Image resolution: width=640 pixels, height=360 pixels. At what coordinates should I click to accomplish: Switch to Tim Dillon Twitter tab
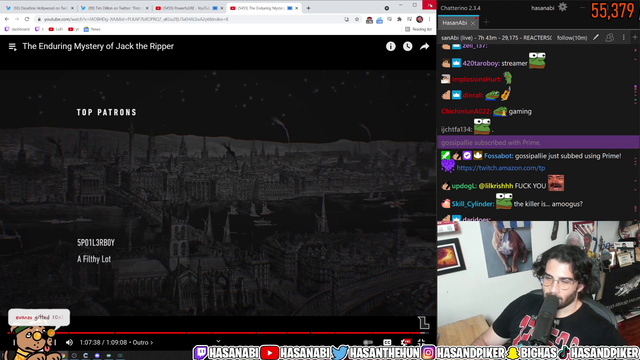[x=114, y=8]
